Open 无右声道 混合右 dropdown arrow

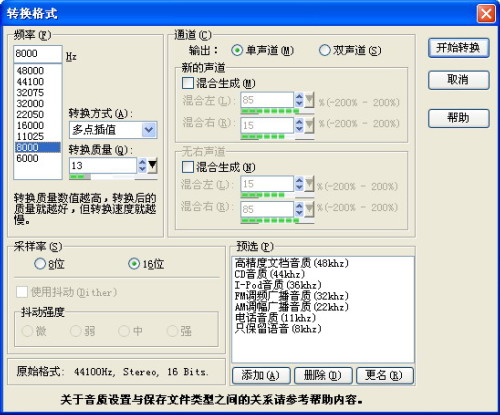[x=309, y=209]
